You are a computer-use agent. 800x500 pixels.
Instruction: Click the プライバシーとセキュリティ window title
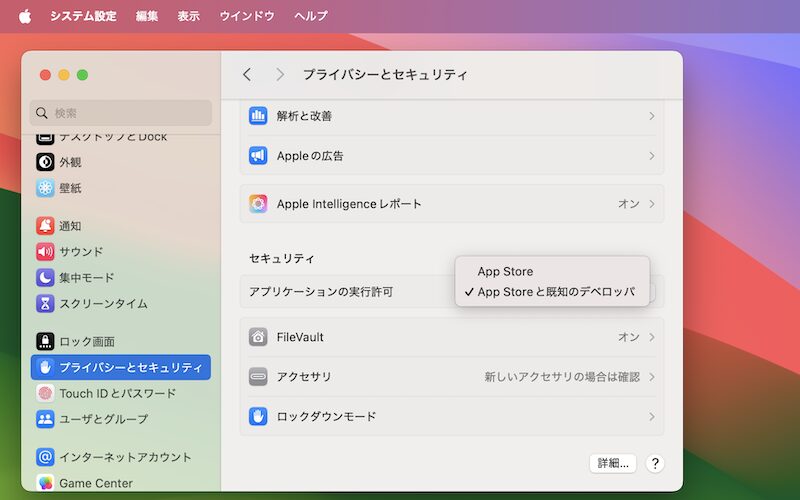coord(385,74)
